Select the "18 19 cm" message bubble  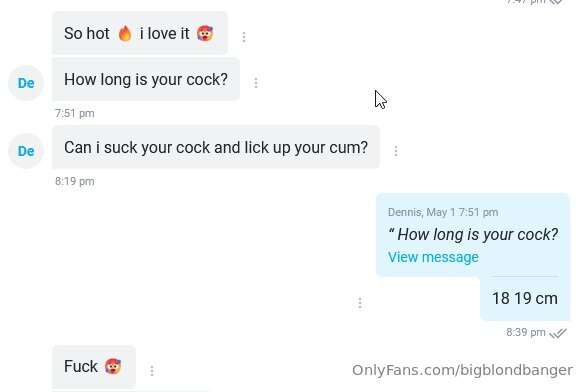click(525, 299)
